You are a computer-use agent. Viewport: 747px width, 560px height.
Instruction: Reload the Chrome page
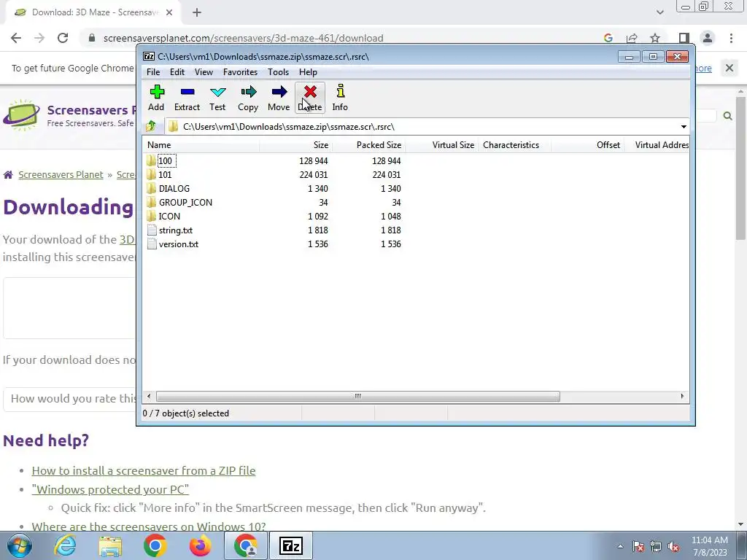click(63, 38)
